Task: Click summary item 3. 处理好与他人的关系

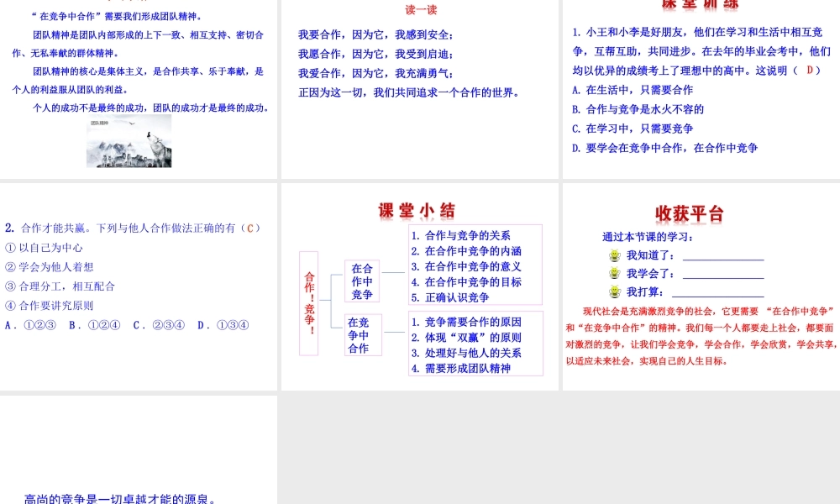Action: point(466,353)
